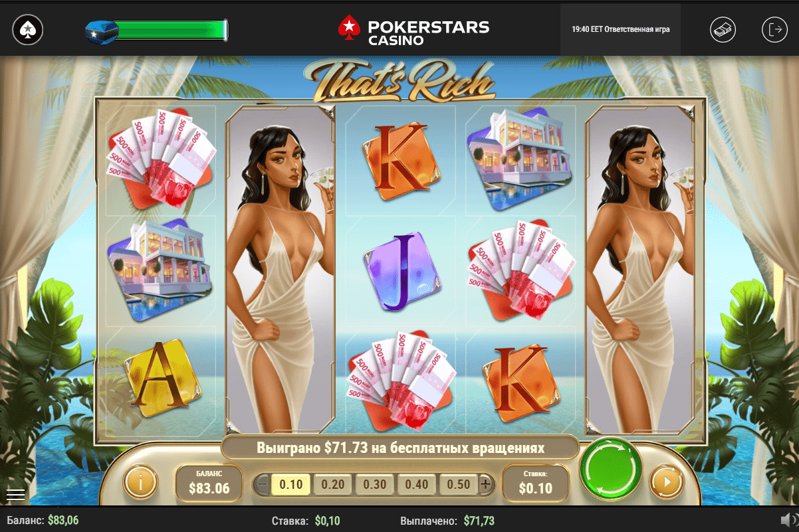Viewport: 799px width, 532px height.
Task: Click the exit door icon
Action: (774, 29)
